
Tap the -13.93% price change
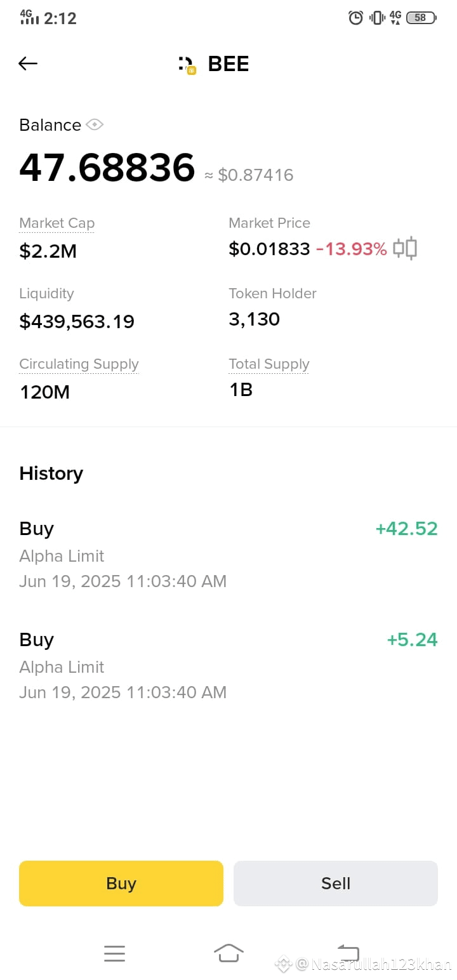pos(351,249)
